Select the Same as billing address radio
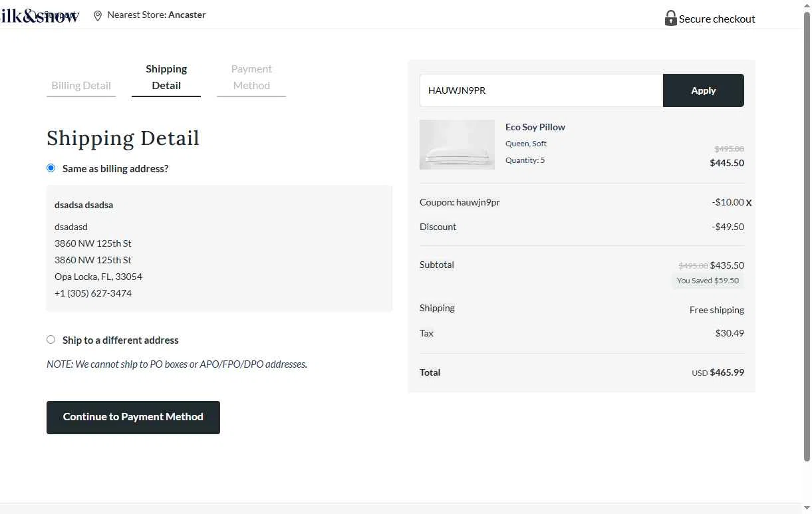Image resolution: width=812 pixels, height=514 pixels. [x=51, y=168]
